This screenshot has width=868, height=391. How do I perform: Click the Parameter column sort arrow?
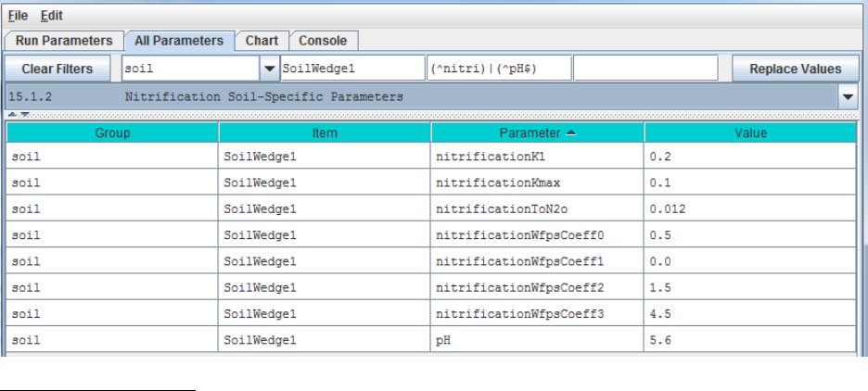(x=570, y=133)
